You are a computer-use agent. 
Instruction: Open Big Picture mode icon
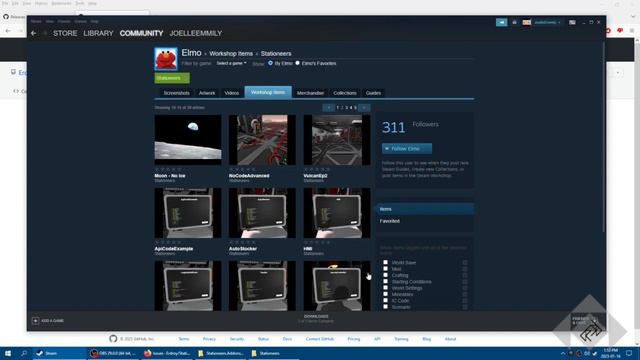572,22
